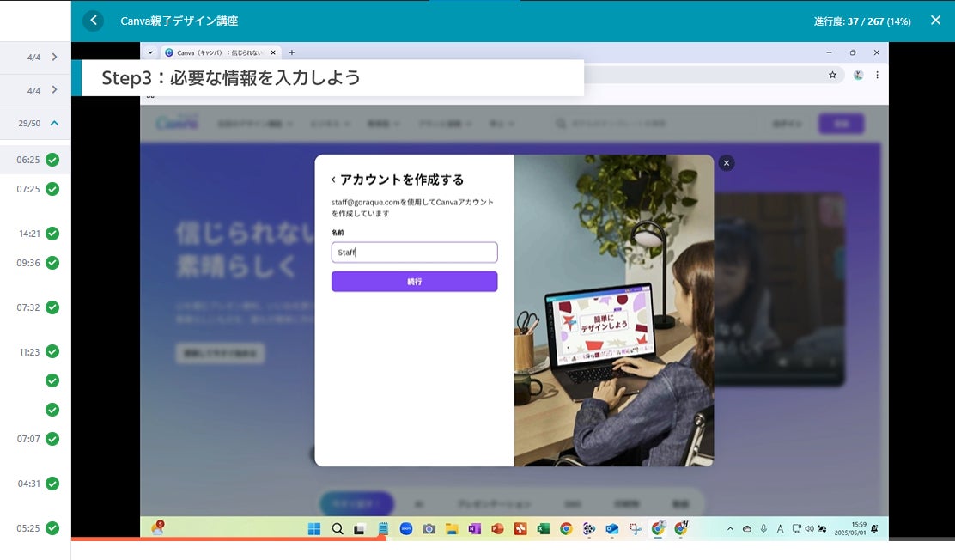Close the Canva親子デザイン講座 course player
This screenshot has width=955, height=560.
tap(935, 20)
